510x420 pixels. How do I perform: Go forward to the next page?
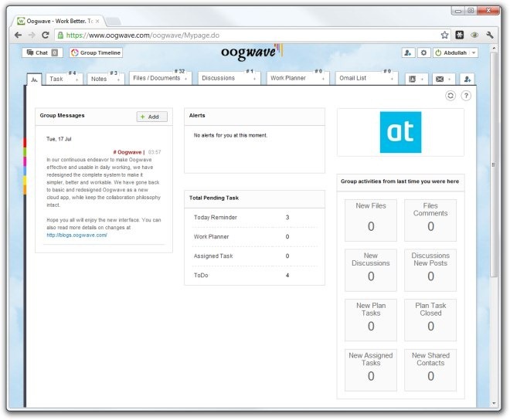pos(32,35)
